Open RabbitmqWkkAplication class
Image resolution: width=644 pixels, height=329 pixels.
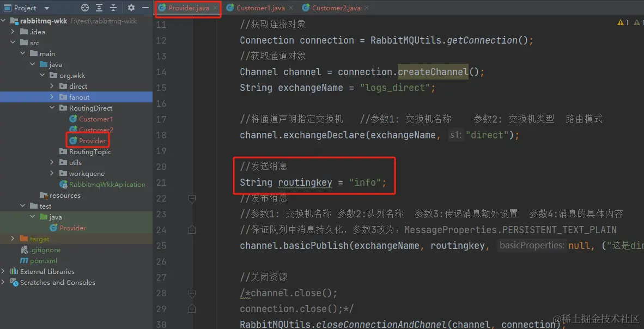(x=107, y=185)
